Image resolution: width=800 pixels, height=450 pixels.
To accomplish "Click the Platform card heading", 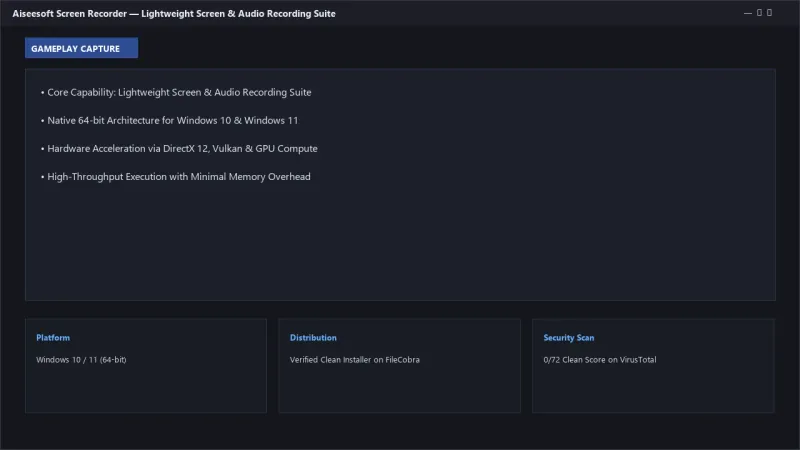I will coord(53,338).
